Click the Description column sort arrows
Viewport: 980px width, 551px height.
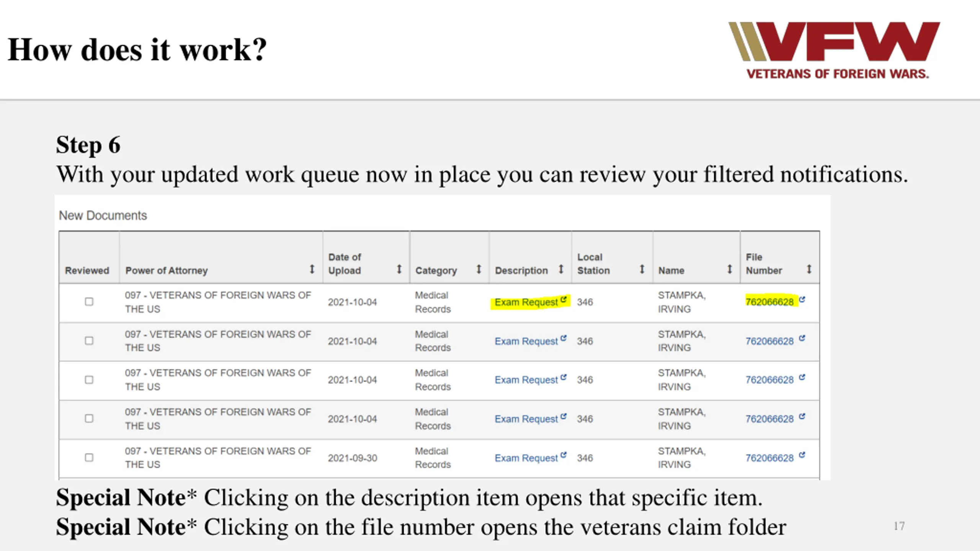[x=561, y=269]
